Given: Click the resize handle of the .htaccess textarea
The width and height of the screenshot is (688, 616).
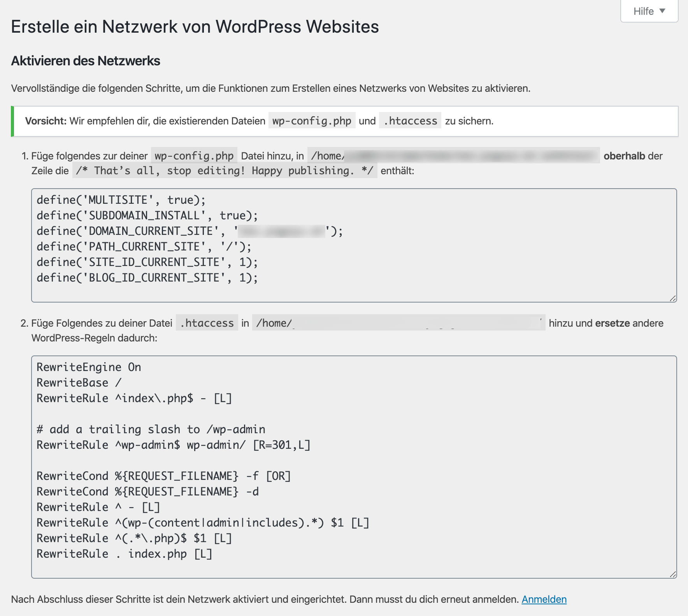Looking at the screenshot, I should pyautogui.click(x=673, y=574).
